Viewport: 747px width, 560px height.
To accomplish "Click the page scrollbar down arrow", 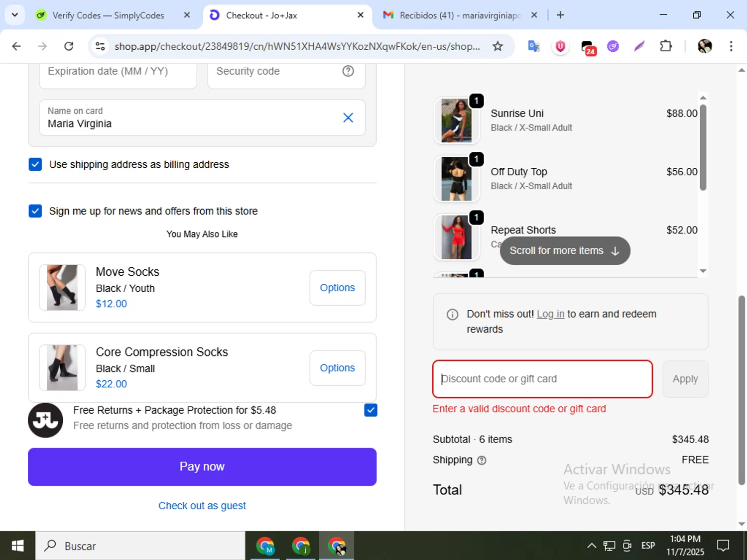I will point(742,524).
